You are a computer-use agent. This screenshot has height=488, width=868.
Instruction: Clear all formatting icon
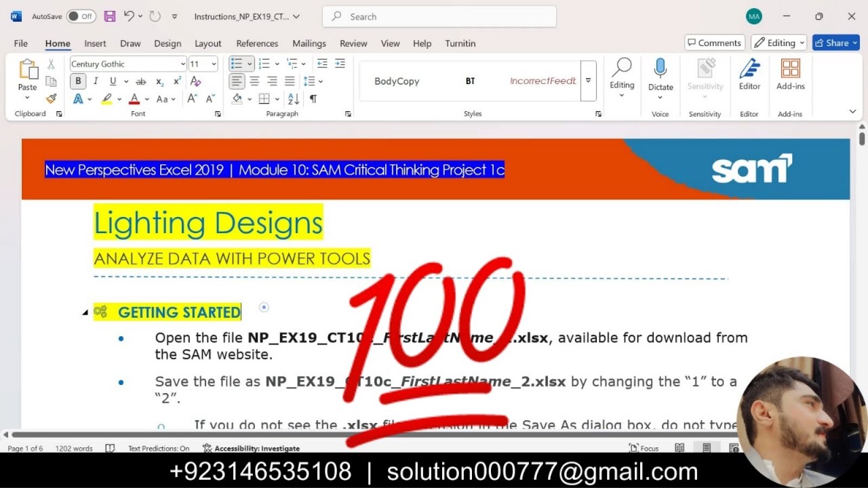(x=196, y=81)
